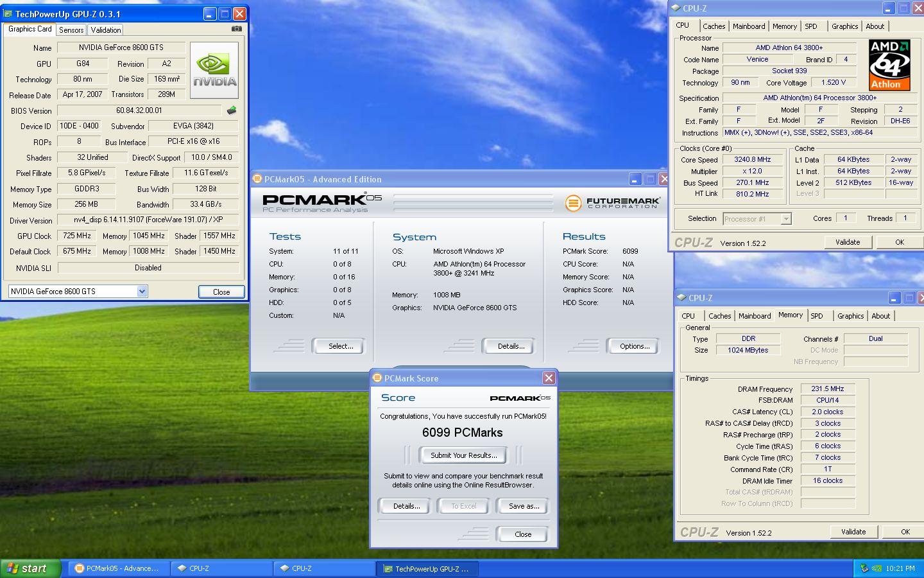Click the DRAM Frequency value 231.5 MHz
Viewport: 924px width, 578px height.
tap(828, 389)
